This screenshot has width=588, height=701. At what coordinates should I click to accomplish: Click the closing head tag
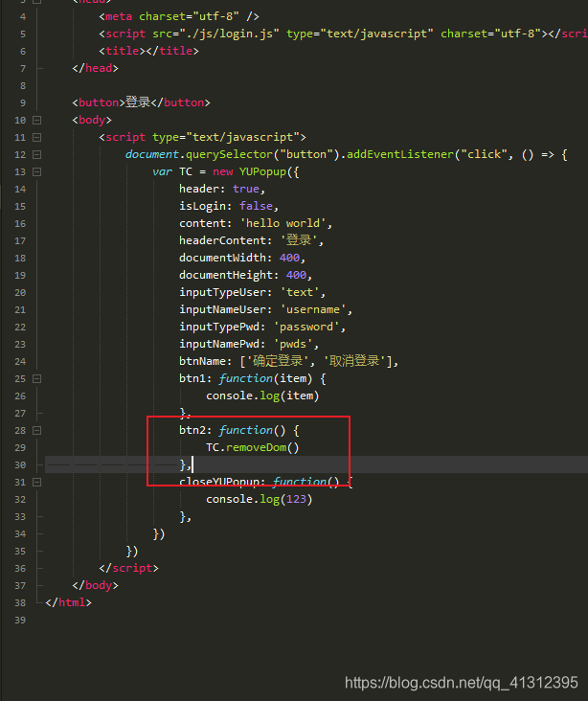95,68
